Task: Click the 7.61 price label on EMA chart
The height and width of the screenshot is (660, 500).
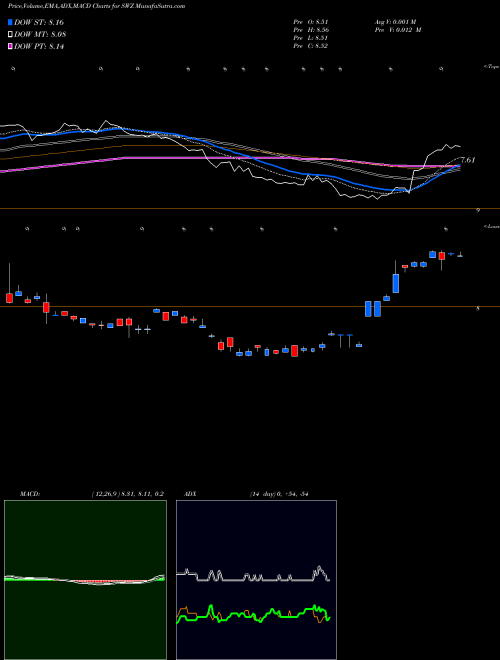Action: [468, 160]
